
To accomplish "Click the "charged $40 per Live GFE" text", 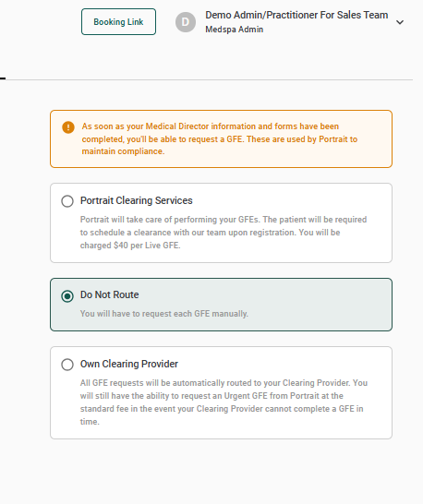I will click(130, 246).
